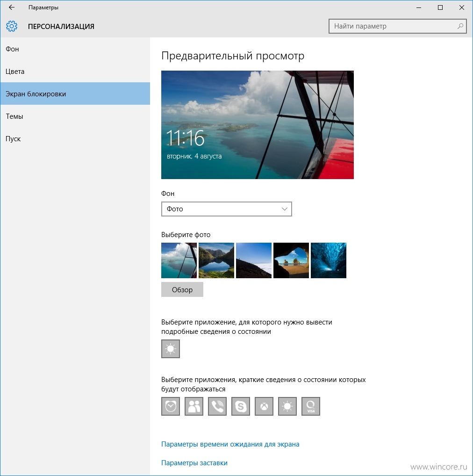The image size is (473, 476).
Task: Minimize the Параметры window
Action: [x=419, y=7]
